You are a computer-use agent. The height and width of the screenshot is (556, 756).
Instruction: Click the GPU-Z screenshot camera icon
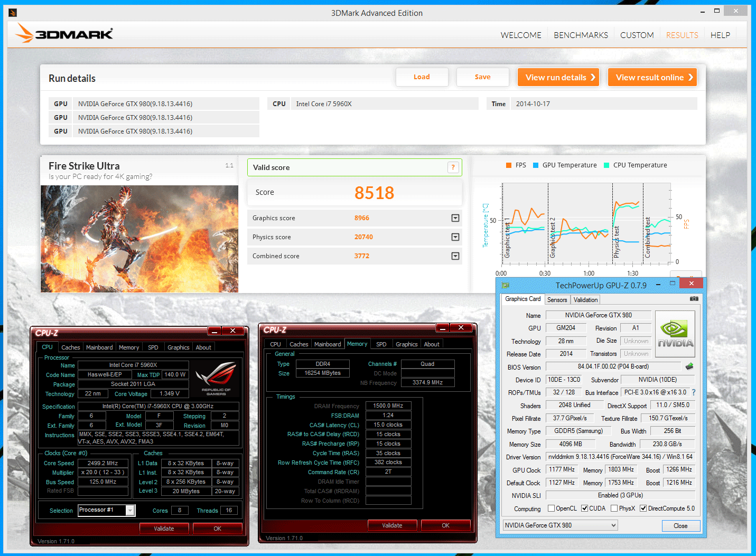coord(694,299)
